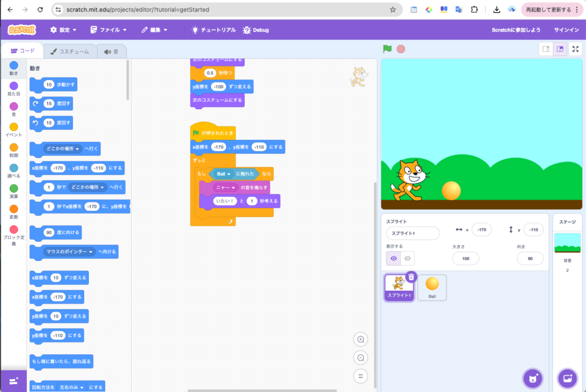Expand Ball dropdown in touching block

[224, 174]
